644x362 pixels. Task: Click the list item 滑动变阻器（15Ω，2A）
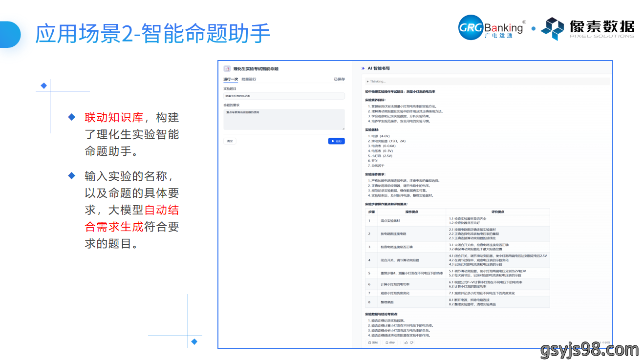[x=387, y=141]
